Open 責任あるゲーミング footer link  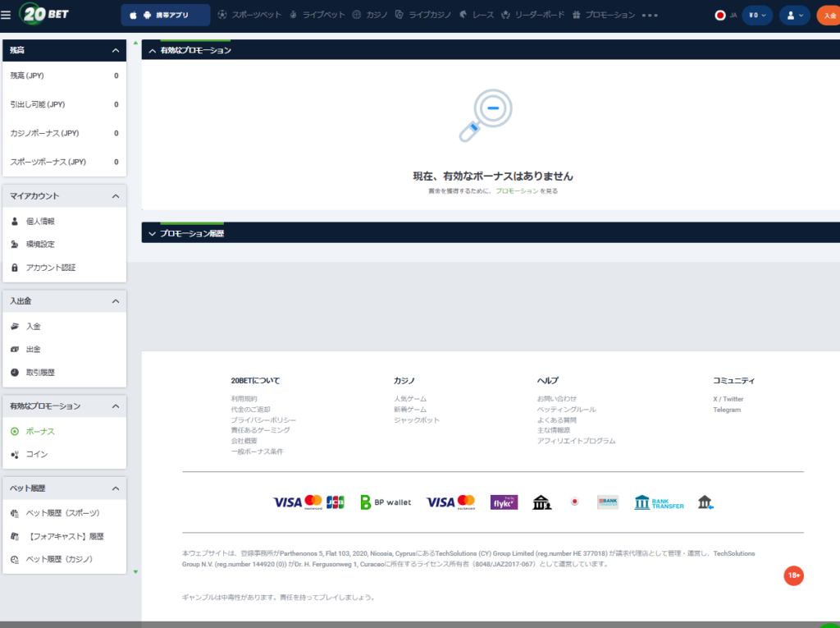pyautogui.click(x=260, y=430)
